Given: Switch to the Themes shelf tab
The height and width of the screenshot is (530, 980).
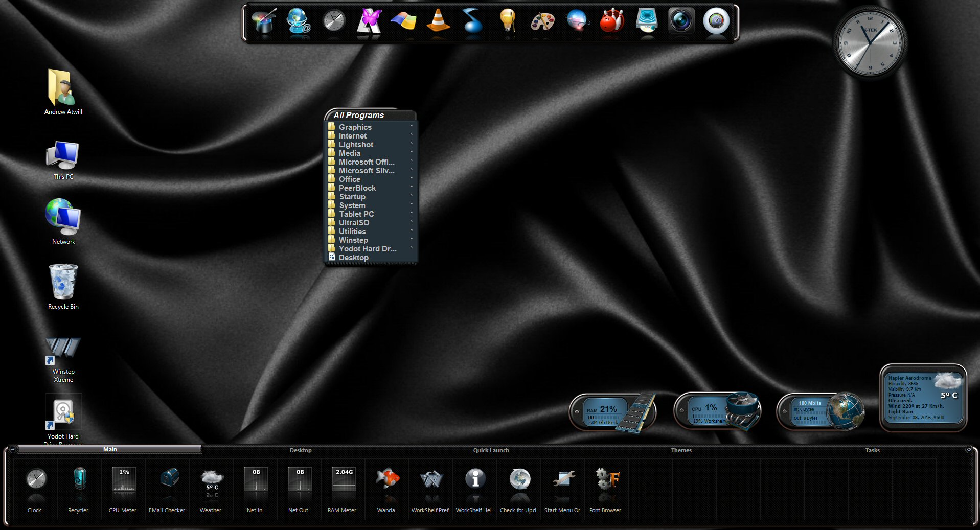Looking at the screenshot, I should [681, 450].
